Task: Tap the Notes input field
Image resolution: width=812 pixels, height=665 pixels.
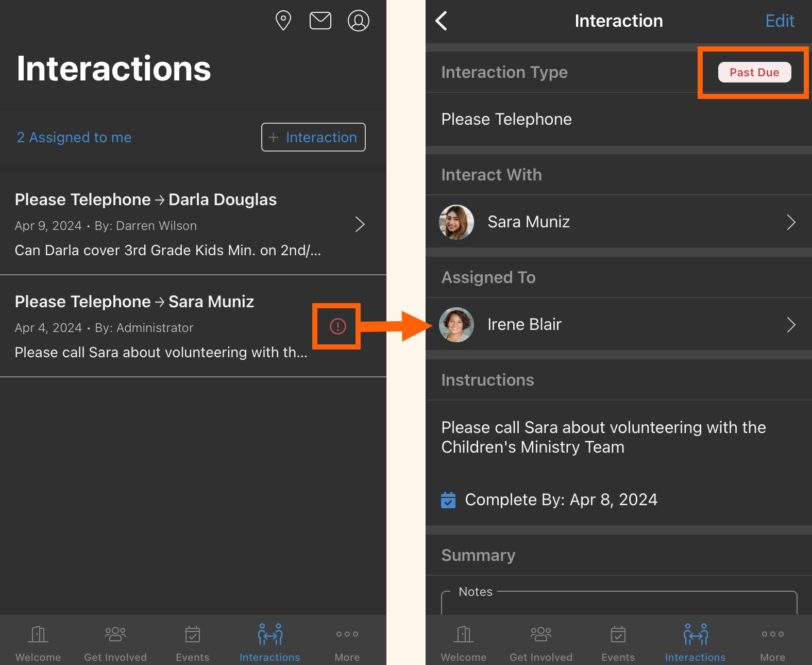Action: pyautogui.click(x=618, y=603)
